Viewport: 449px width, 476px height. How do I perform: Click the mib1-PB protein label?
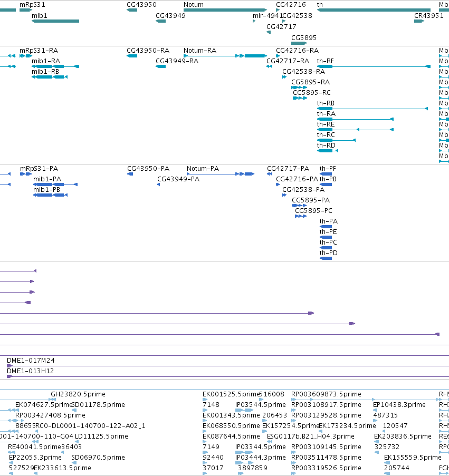coord(46,190)
